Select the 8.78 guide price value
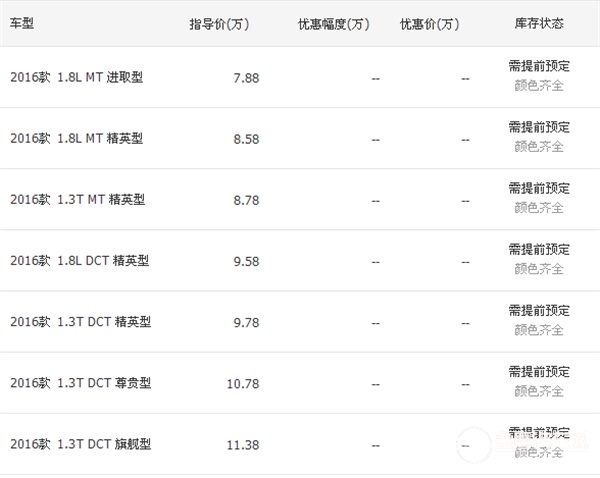Screen dimensions: 600x478 tap(246, 199)
